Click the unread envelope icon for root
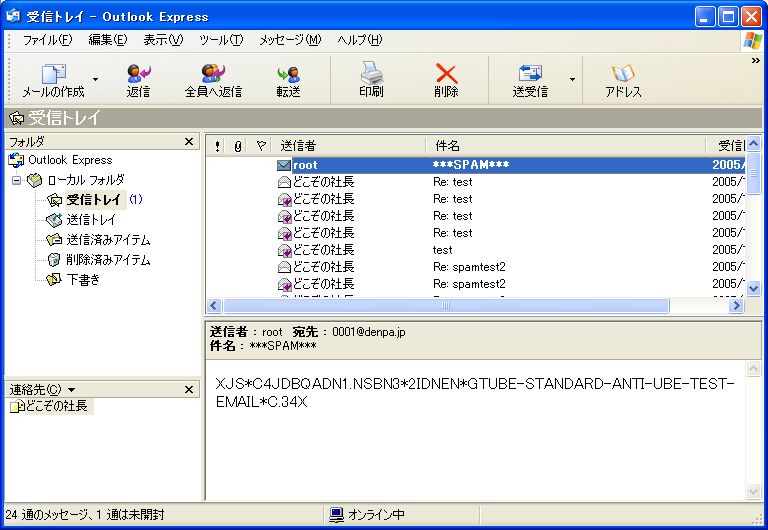The height and width of the screenshot is (530, 768). 284,166
